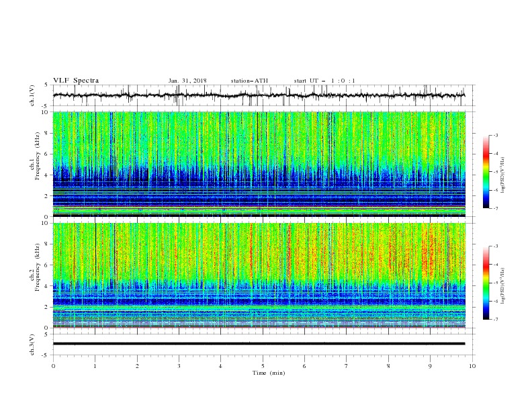Screen dimensions: 532x411
Task: Click time axis tick label 3
Action: 179,366
